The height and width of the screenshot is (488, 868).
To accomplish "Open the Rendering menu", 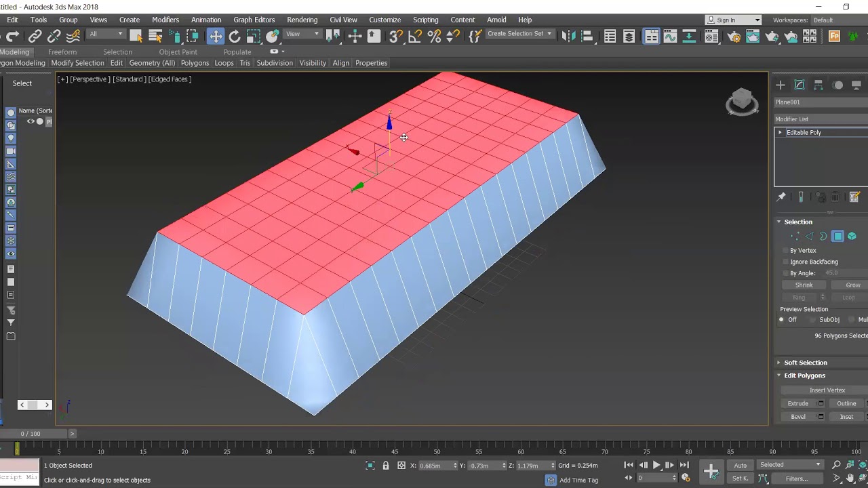I will click(x=302, y=20).
